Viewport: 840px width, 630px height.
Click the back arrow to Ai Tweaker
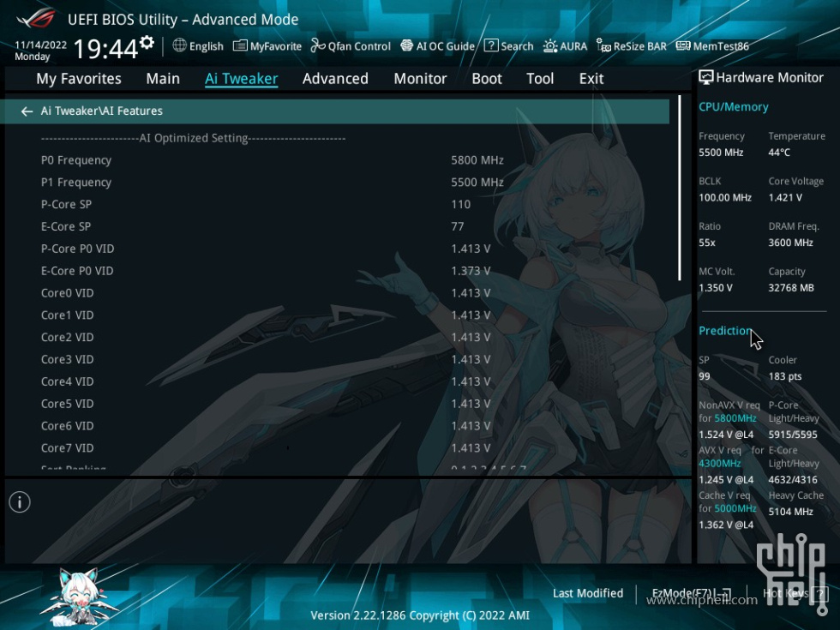[x=27, y=111]
